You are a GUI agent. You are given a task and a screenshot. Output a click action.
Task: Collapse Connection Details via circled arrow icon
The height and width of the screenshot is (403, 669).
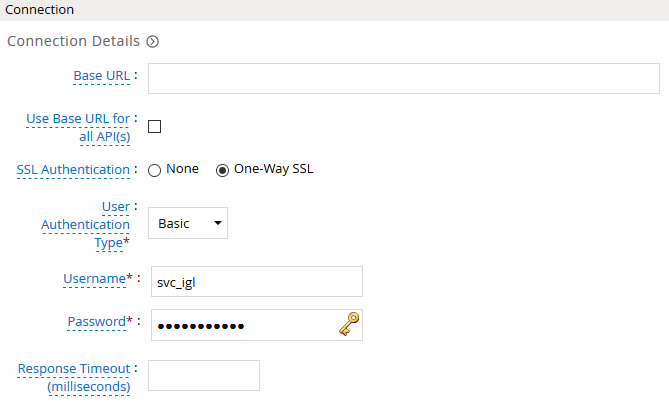[152, 41]
